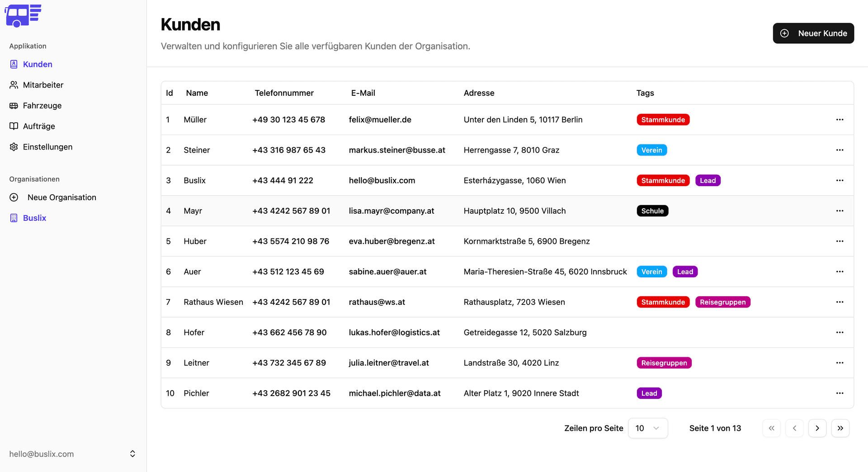This screenshot has height=472, width=868.
Task: Expand account switcher hello@buslix.com
Action: (72, 454)
